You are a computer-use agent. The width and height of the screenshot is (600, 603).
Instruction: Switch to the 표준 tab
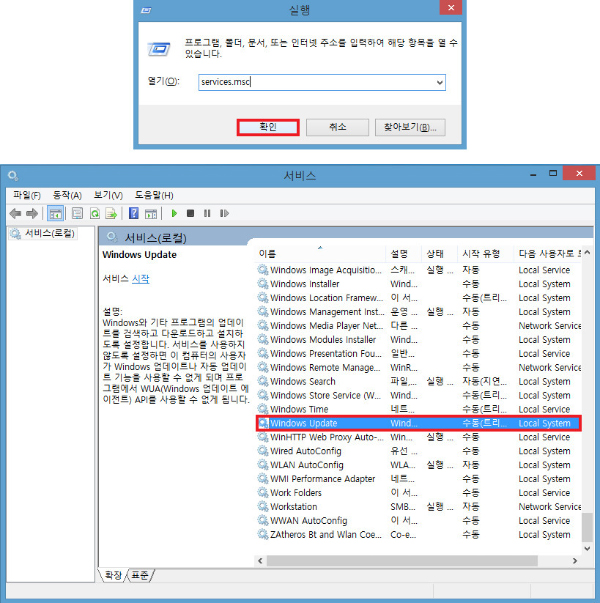[x=140, y=575]
